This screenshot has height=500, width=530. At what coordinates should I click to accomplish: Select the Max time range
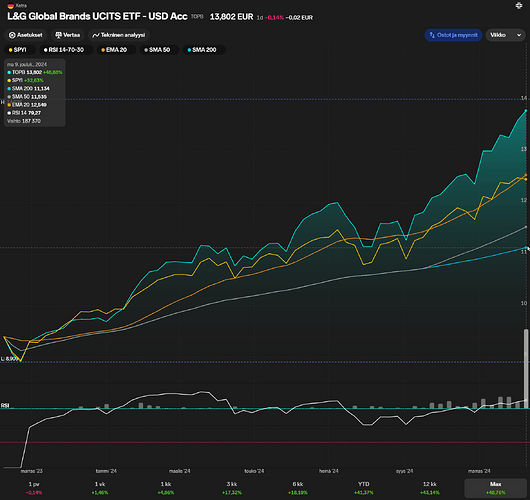click(496, 488)
